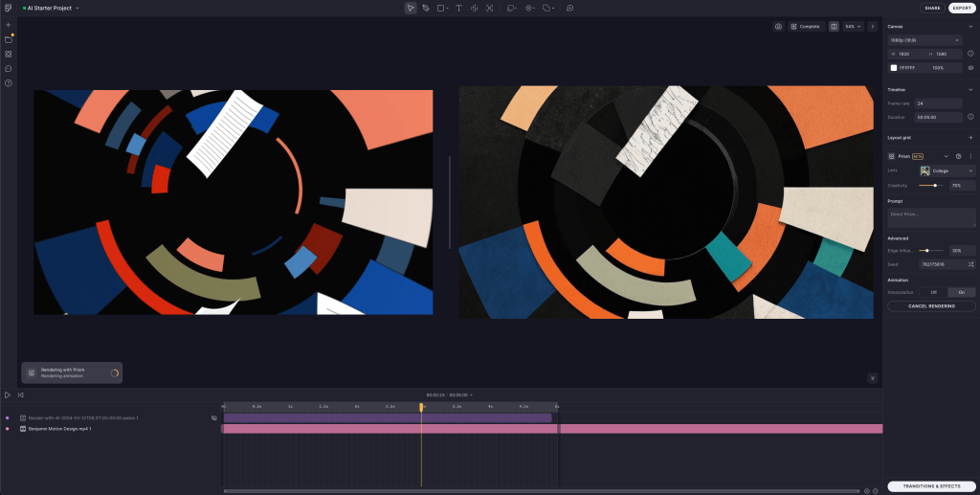Show the hidden Render-with-AI layer

tap(214, 418)
